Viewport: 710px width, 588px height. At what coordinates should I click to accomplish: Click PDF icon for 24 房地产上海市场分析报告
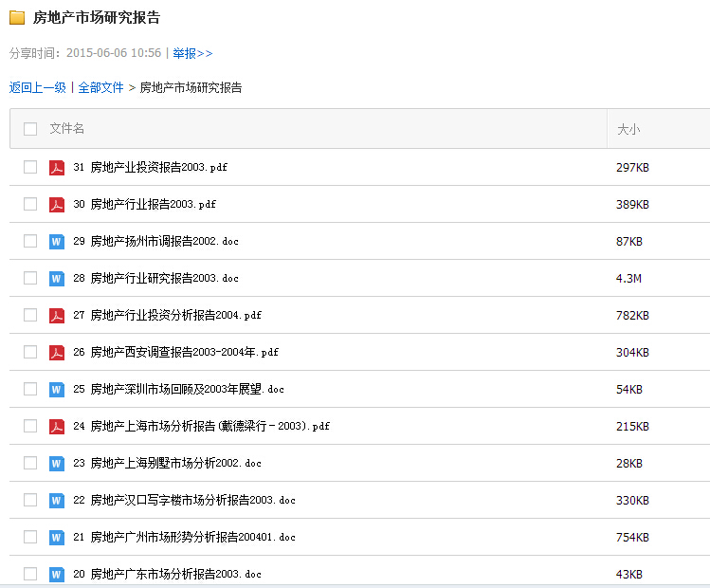(x=57, y=427)
